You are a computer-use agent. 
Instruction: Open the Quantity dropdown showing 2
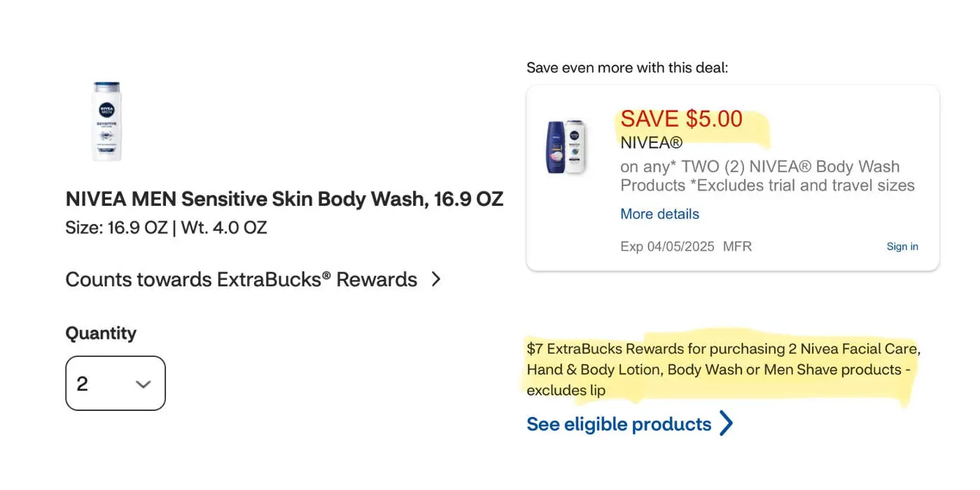115,384
